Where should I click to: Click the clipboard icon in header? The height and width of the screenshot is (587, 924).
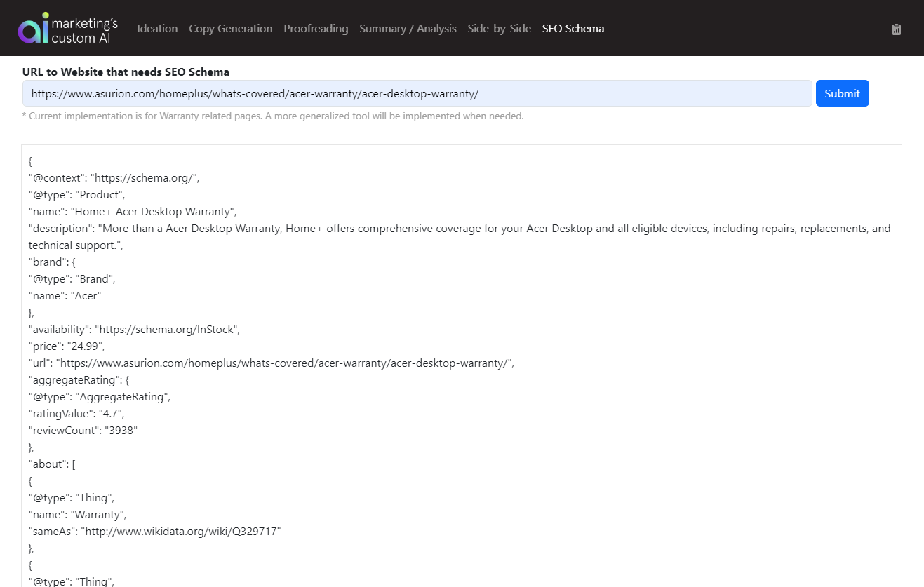896,29
